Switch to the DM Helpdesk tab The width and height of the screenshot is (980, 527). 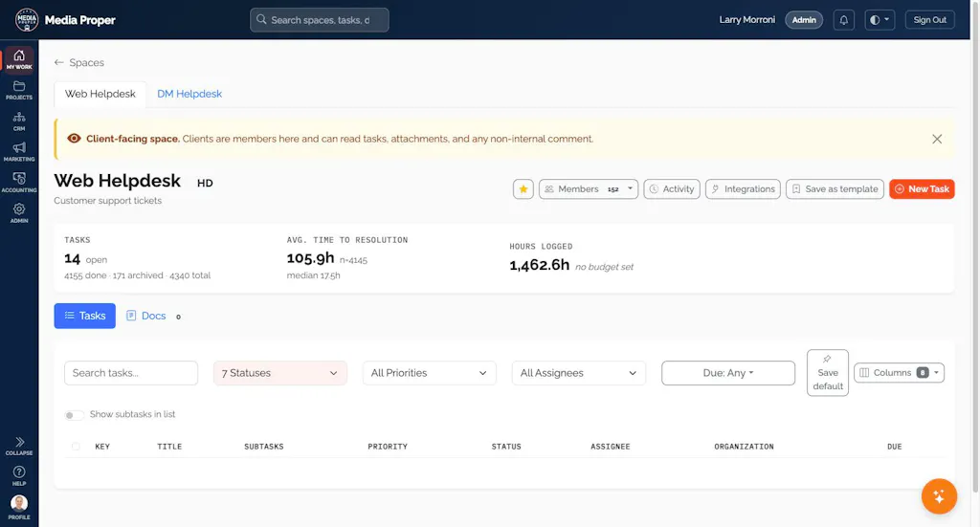click(189, 94)
